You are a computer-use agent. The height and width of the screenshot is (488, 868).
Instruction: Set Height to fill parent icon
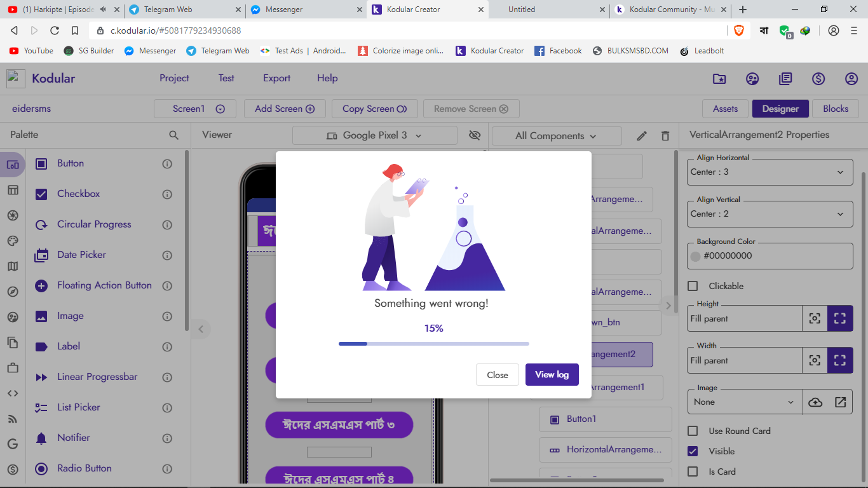[x=840, y=318]
